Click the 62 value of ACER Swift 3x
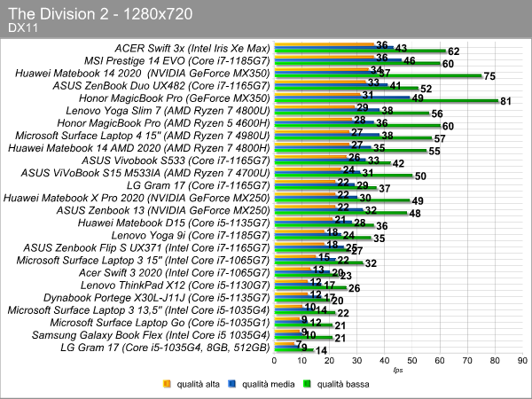This screenshot has height=399, width=532. tap(454, 51)
